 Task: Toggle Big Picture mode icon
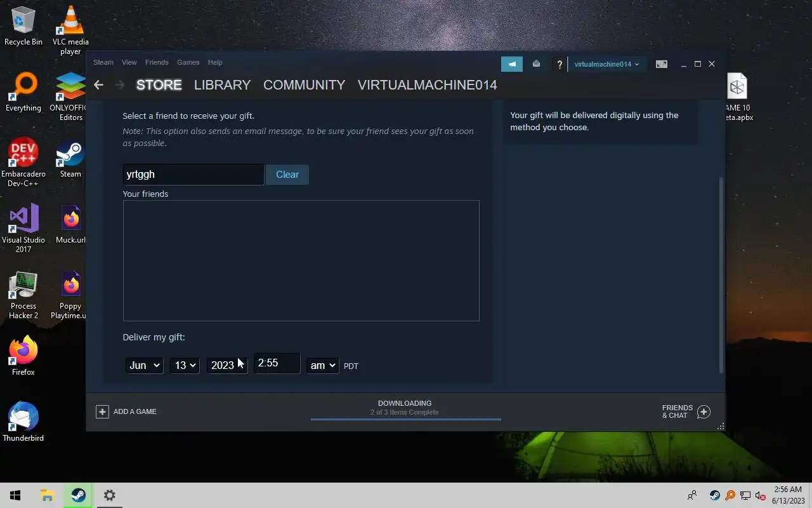[x=661, y=64]
